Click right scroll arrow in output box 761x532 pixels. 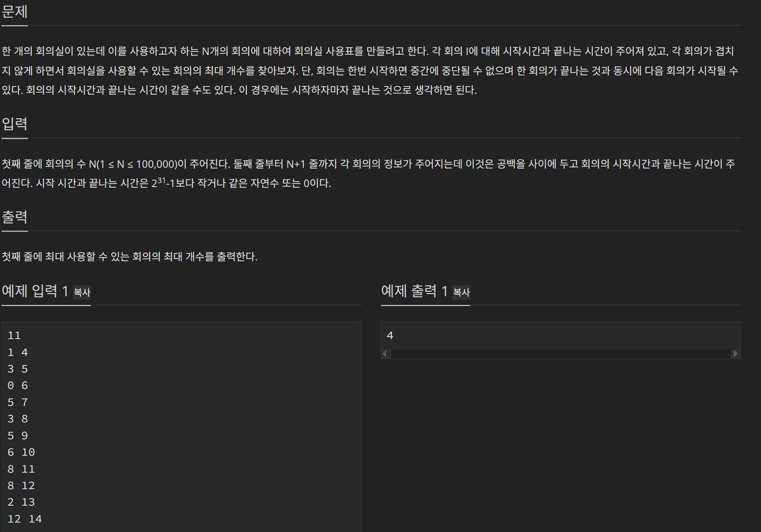click(735, 354)
